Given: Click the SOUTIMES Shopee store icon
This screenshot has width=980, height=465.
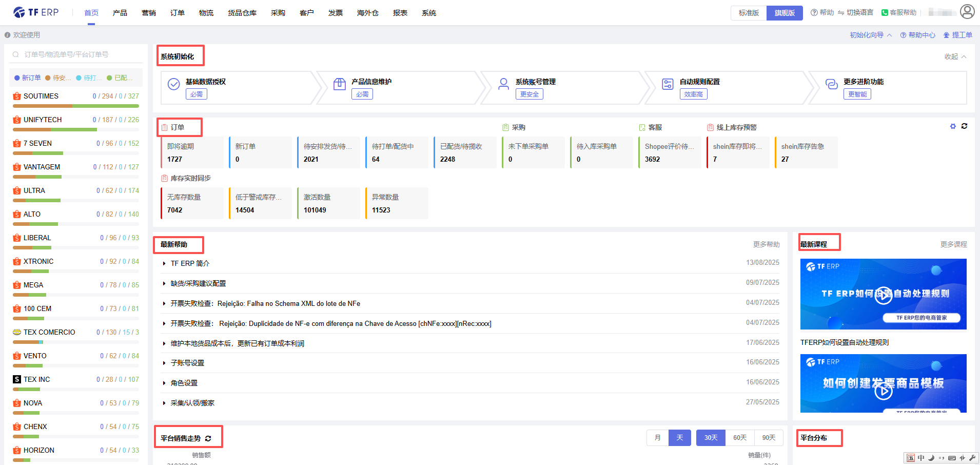Looking at the screenshot, I should click(x=17, y=96).
